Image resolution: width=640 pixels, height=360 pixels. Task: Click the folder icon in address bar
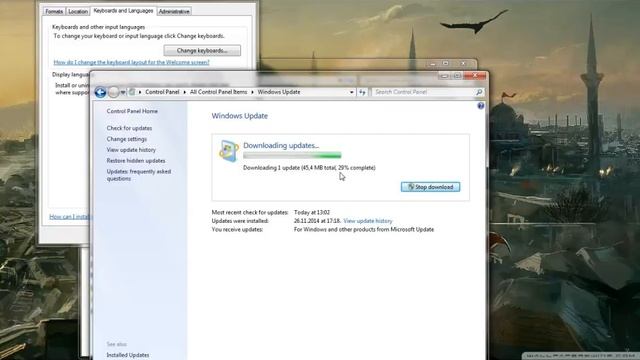coord(132,92)
